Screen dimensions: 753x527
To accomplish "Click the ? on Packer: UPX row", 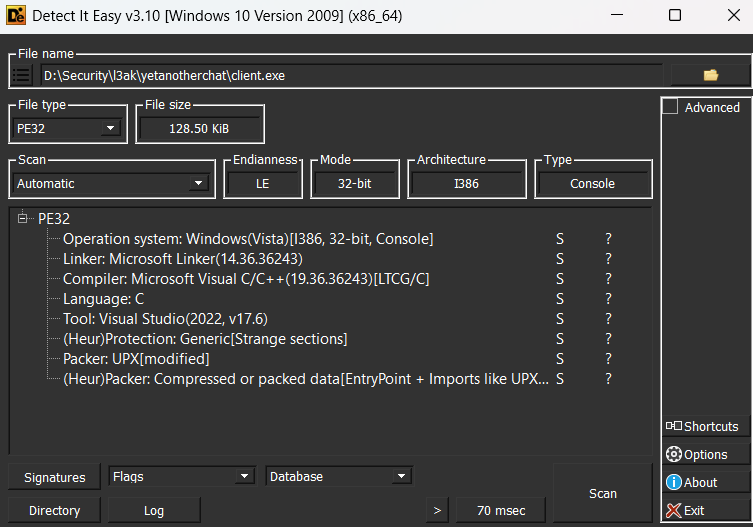I will 608,359.
